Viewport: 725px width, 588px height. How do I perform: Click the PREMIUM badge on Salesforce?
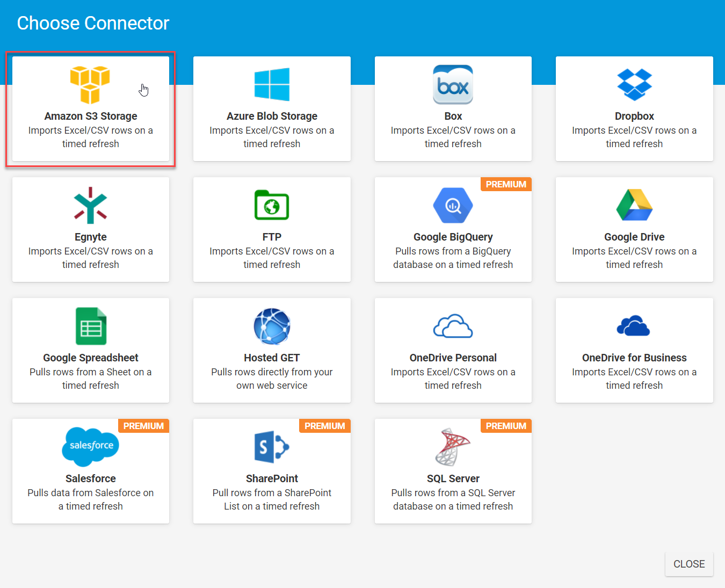coord(143,426)
